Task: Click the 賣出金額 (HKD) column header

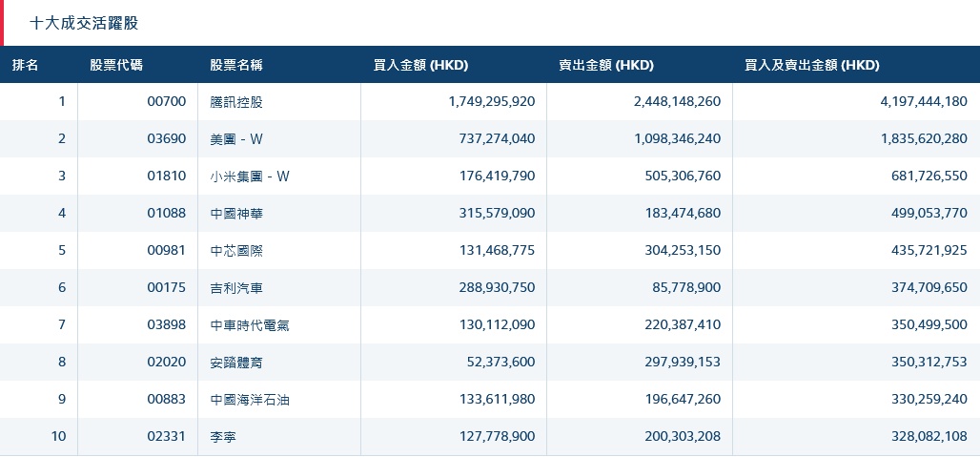Action: coord(606,65)
